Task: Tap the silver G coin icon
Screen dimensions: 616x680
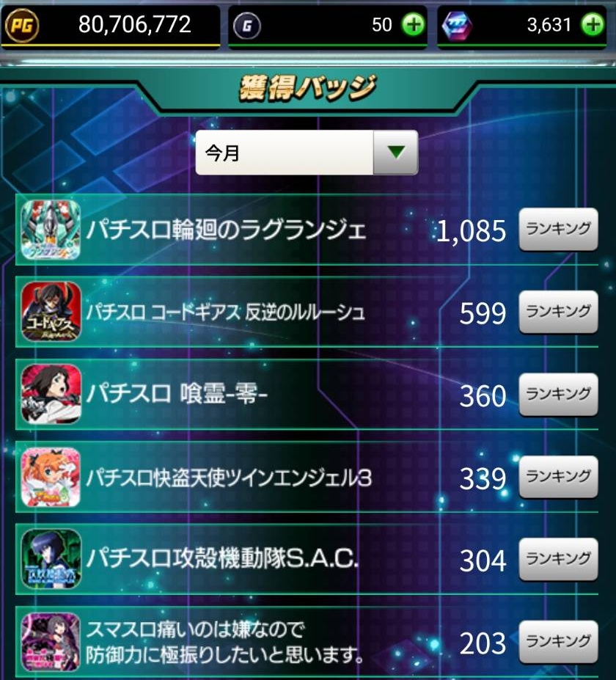Action: [247, 26]
